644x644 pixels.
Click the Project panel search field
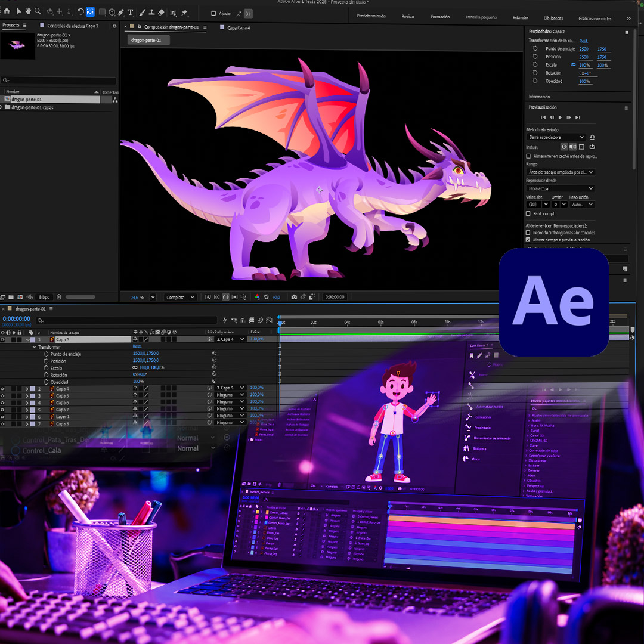pyautogui.click(x=58, y=80)
